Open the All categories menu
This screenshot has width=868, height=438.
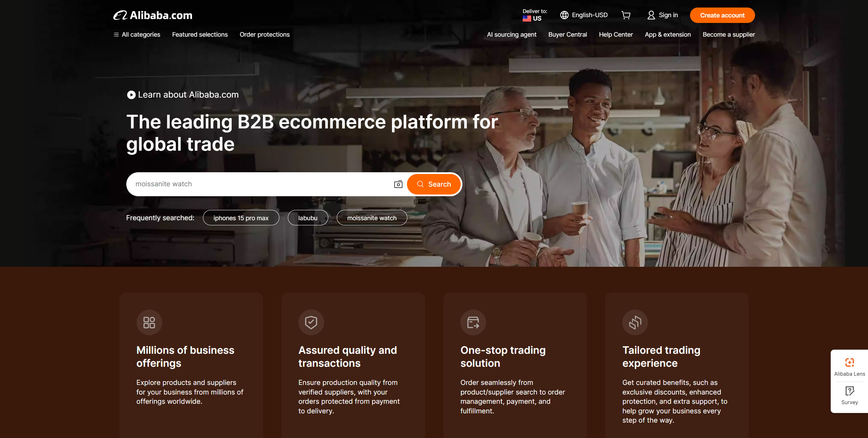137,35
